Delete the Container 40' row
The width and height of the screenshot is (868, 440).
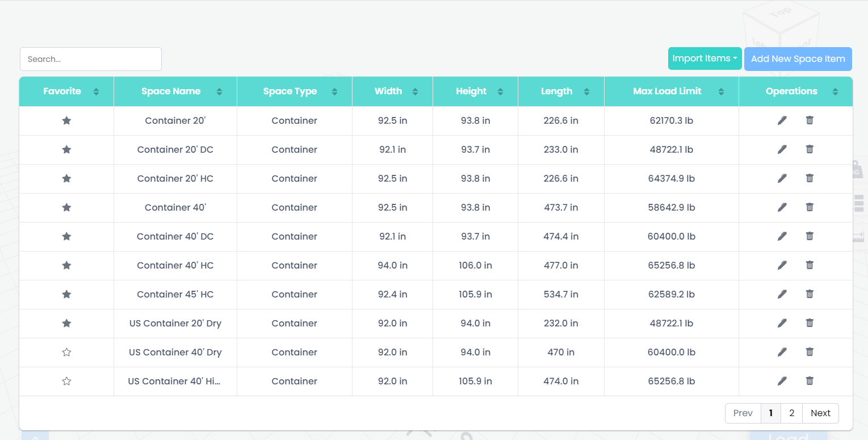pyautogui.click(x=810, y=207)
